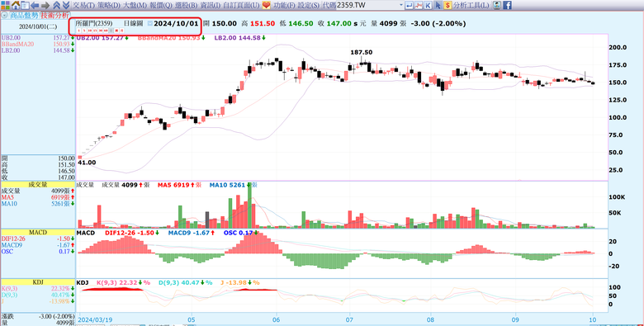Click the MACD yellow panel header
The image size is (644, 326).
38,233
